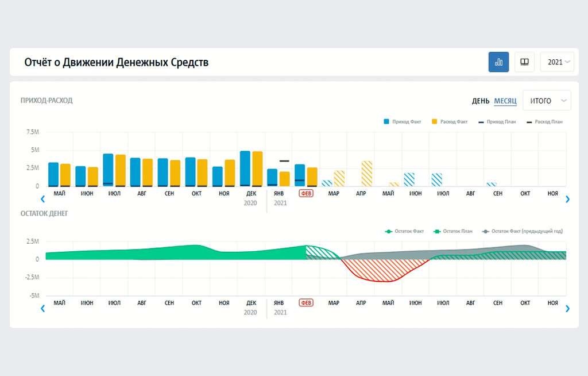Screen dimensions: 588x376
Task: Go to next months in Остаток Денег chart
Action: coord(567,308)
